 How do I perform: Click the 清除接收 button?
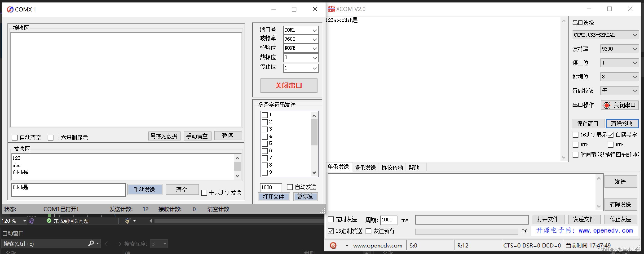click(622, 123)
